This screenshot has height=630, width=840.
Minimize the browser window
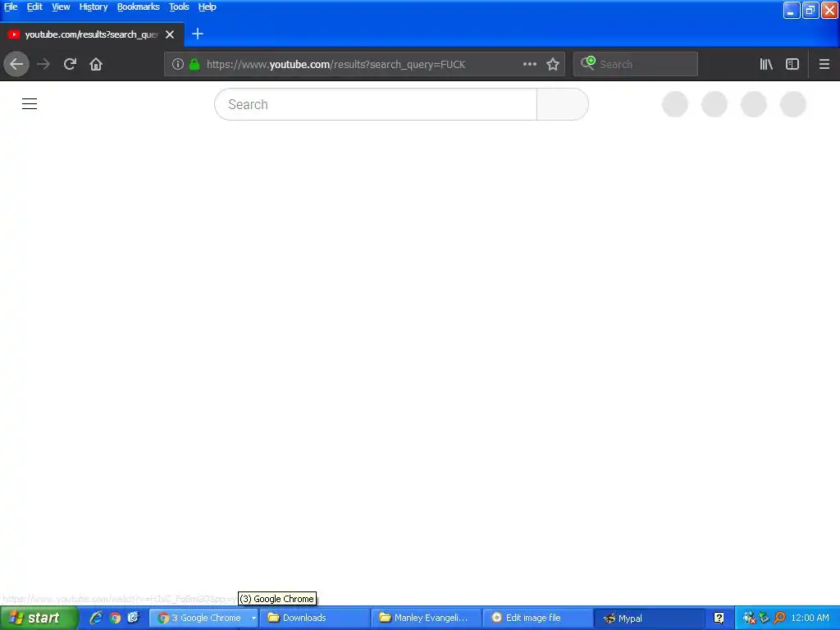tap(792, 10)
